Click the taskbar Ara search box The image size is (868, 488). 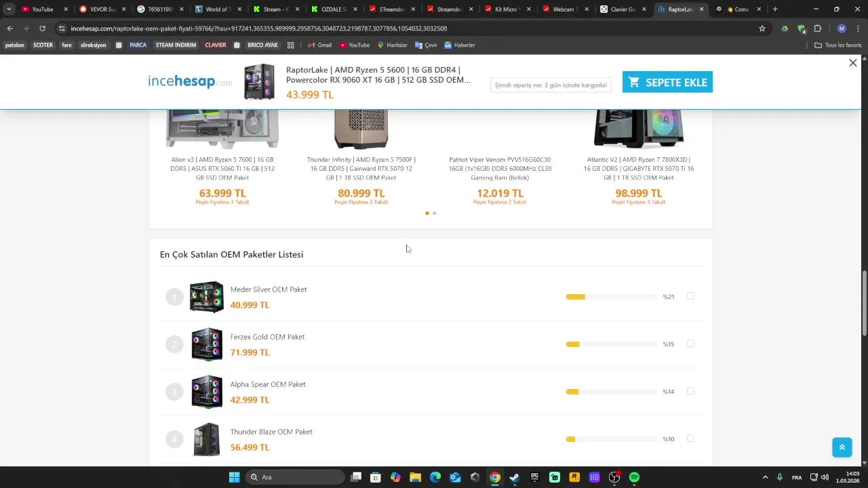coord(294,477)
